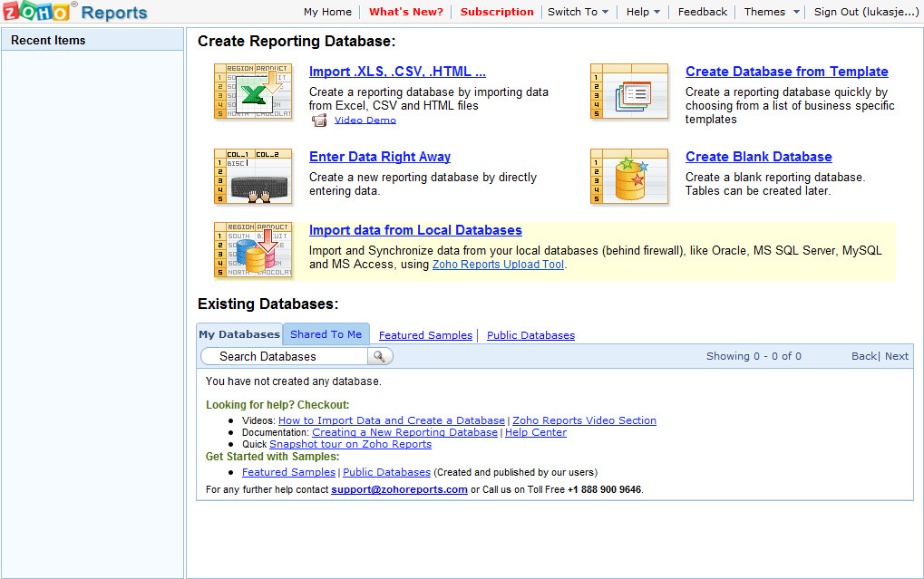This screenshot has width=924, height=579.
Task: Open the Featured Samples tab link
Action: click(425, 335)
